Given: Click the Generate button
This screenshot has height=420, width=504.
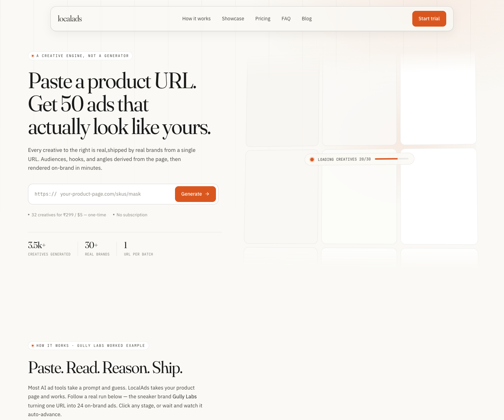Looking at the screenshot, I should coord(195,194).
